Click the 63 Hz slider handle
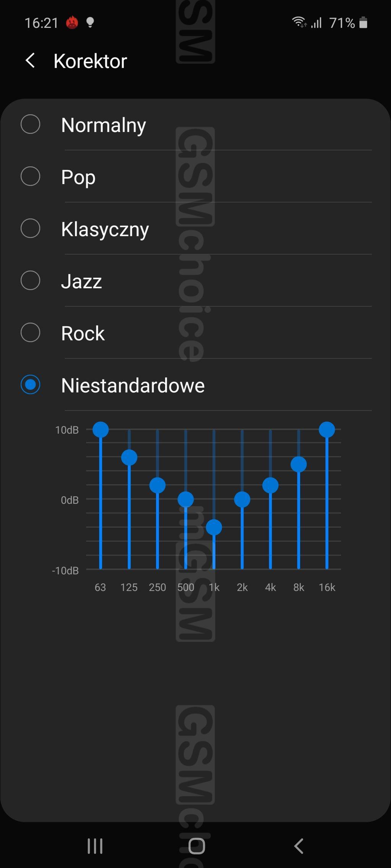This screenshot has height=868, width=391. pos(101,430)
